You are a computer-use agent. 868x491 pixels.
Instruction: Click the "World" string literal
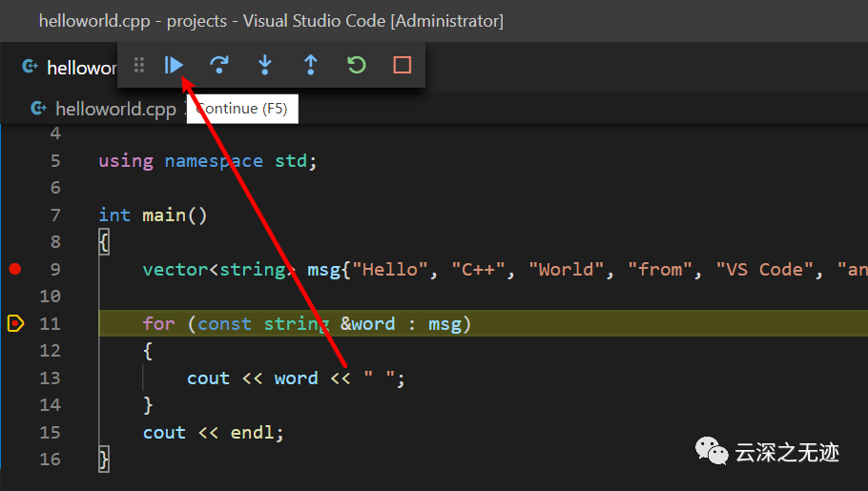567,269
